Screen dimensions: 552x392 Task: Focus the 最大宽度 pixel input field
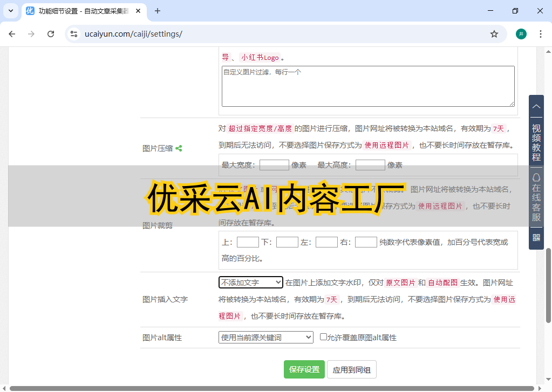274,165
